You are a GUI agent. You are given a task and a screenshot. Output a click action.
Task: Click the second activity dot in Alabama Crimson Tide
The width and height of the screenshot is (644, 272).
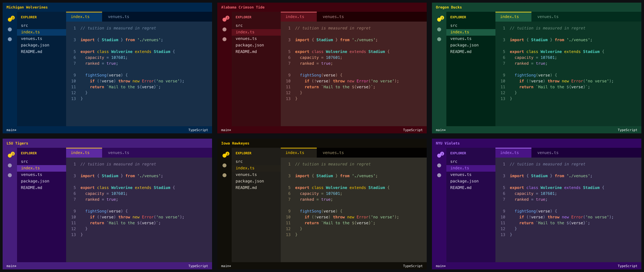tap(225, 29)
